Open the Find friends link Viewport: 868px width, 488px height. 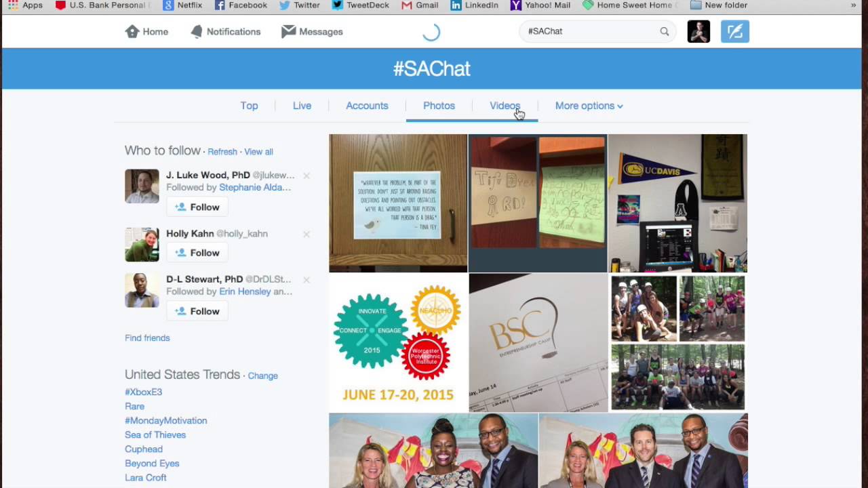click(147, 338)
